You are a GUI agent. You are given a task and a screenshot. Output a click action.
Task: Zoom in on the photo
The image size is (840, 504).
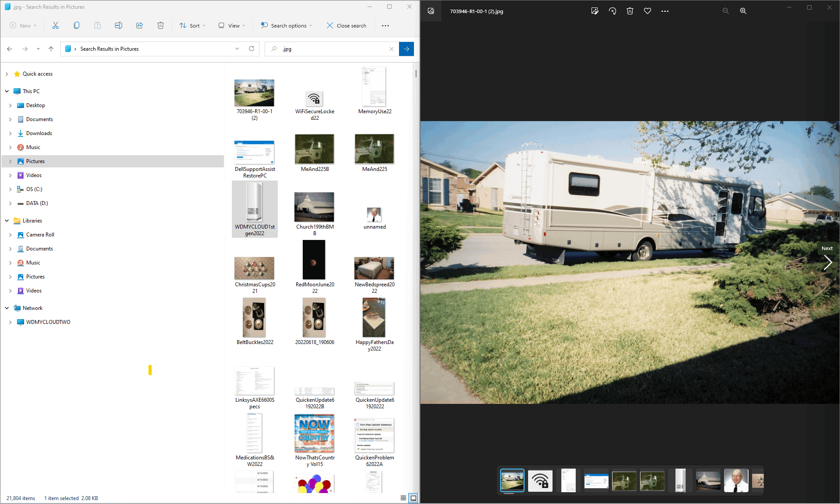[x=743, y=11]
